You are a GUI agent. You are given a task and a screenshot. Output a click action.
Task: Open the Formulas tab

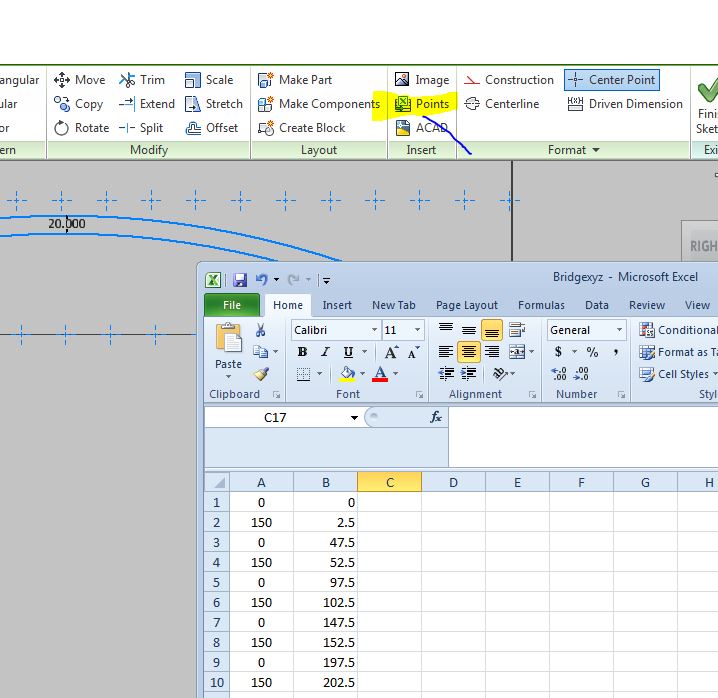click(541, 305)
